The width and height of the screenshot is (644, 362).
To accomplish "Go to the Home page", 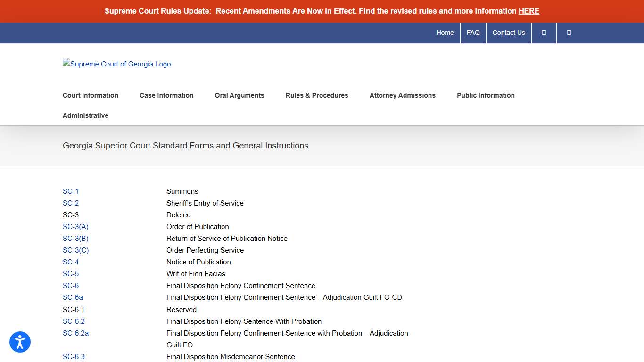I will tap(445, 33).
